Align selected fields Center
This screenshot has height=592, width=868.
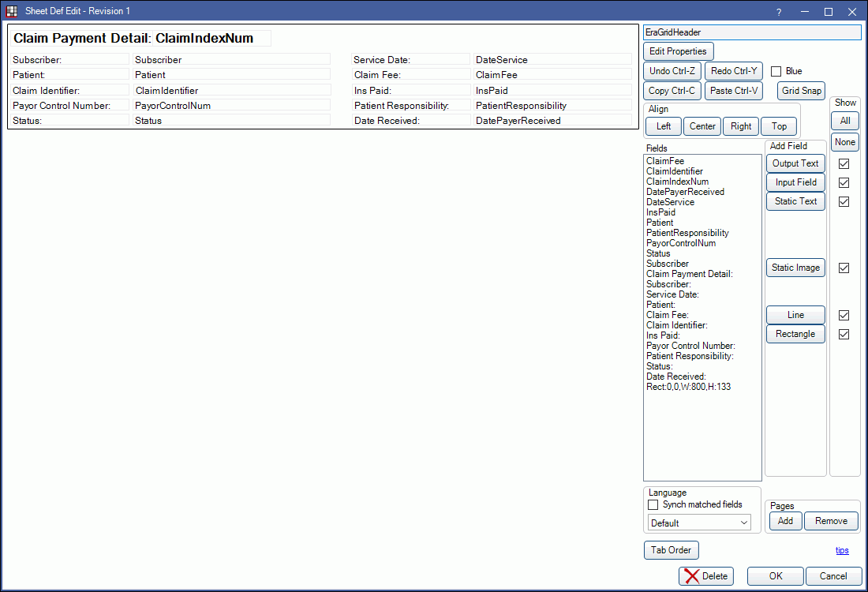point(702,126)
